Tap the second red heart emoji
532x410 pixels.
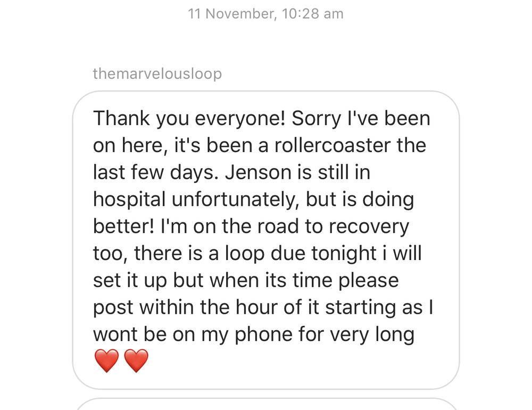point(136,361)
